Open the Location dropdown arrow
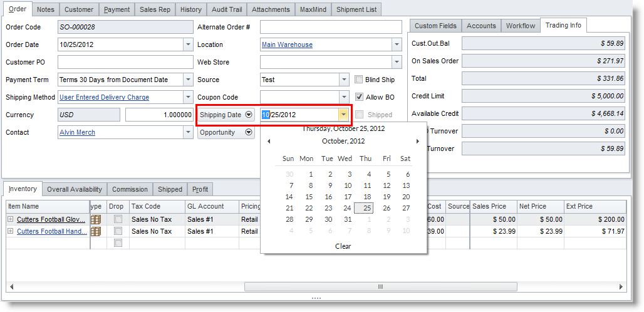The image size is (644, 312). click(397, 44)
